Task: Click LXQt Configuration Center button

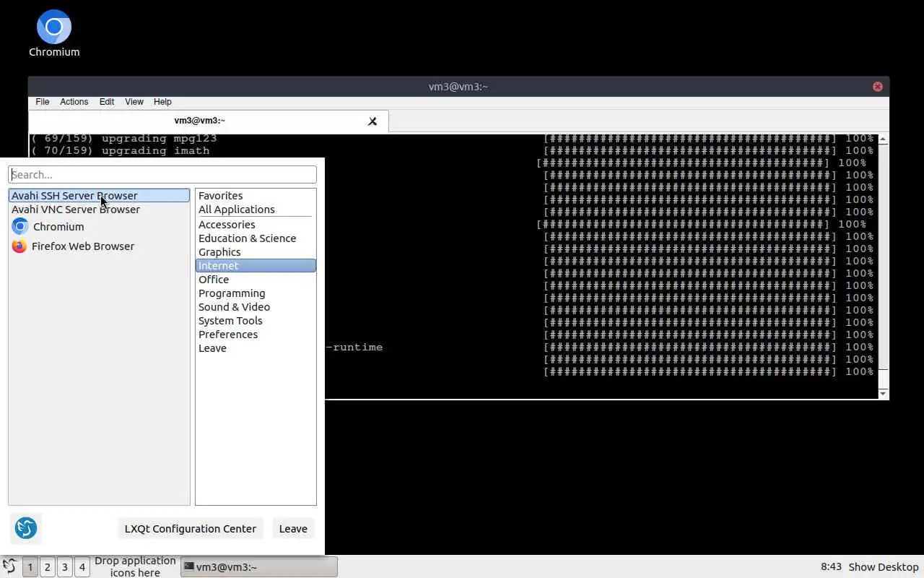Action: 191,528
